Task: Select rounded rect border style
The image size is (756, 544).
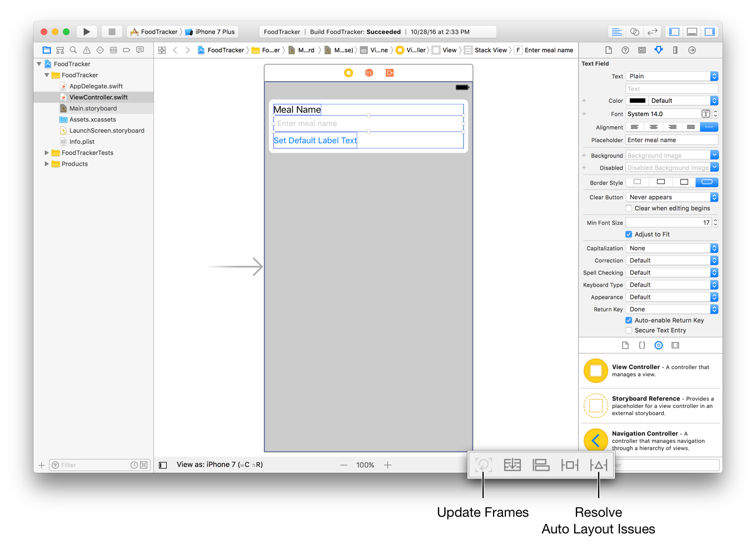Action: coord(707,182)
